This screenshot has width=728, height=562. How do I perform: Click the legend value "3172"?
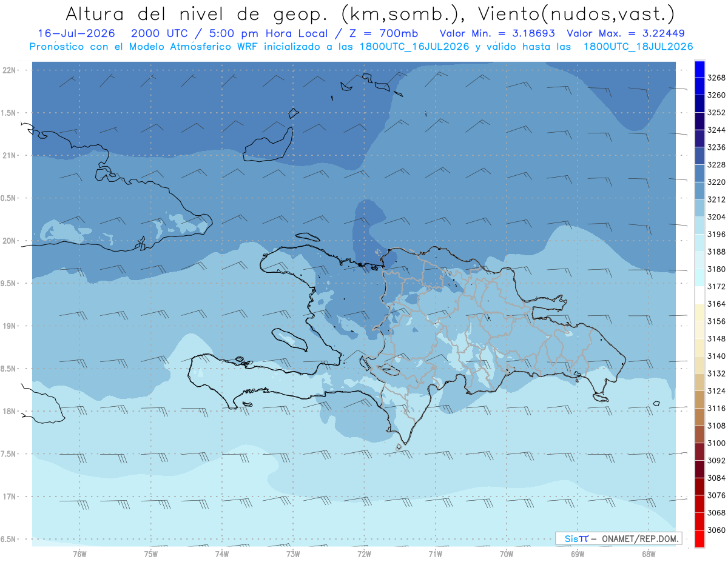(716, 286)
